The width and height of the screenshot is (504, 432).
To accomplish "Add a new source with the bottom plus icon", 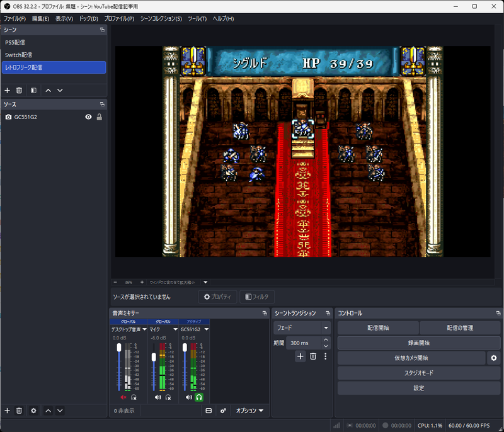I will [x=7, y=411].
